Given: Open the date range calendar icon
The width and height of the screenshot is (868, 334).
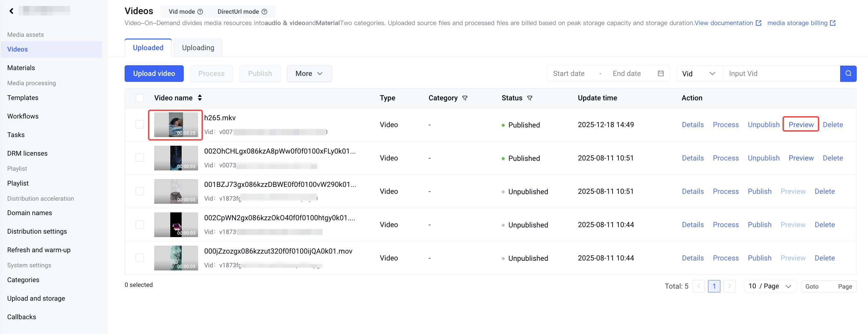Looking at the screenshot, I should click(x=661, y=74).
